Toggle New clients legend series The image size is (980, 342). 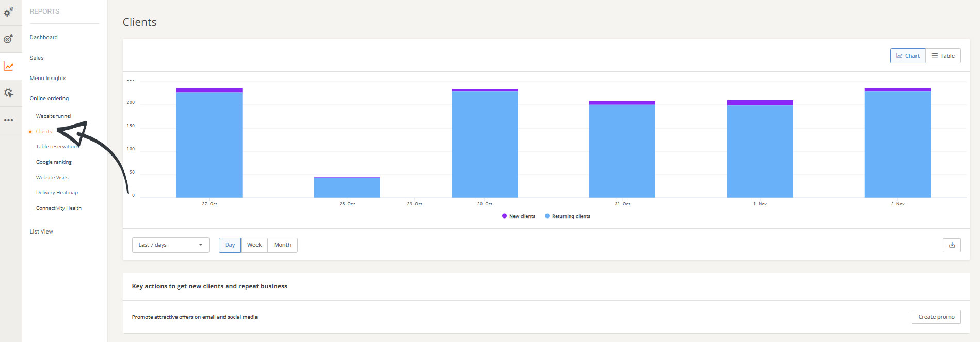(x=519, y=216)
